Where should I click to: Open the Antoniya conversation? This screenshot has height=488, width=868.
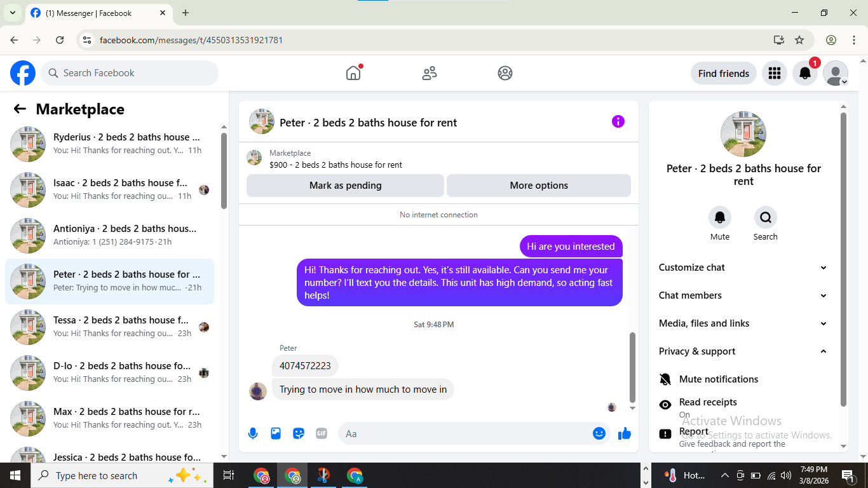tap(109, 236)
